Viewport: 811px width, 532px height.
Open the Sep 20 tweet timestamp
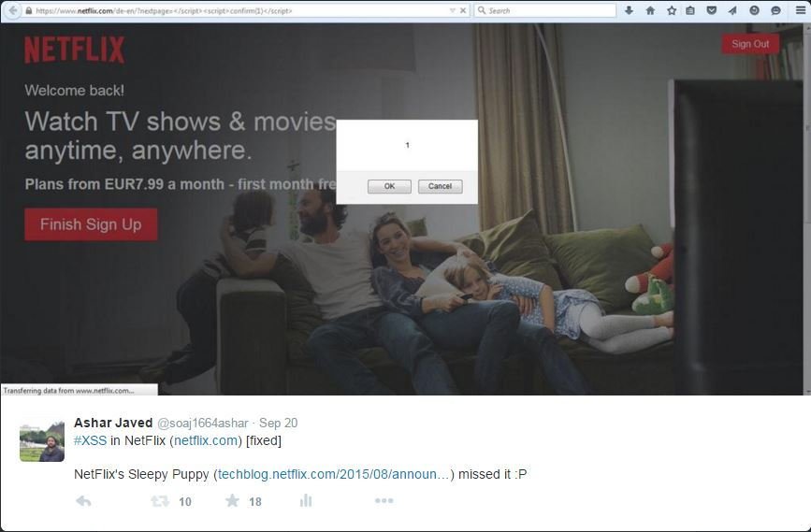pyautogui.click(x=278, y=423)
